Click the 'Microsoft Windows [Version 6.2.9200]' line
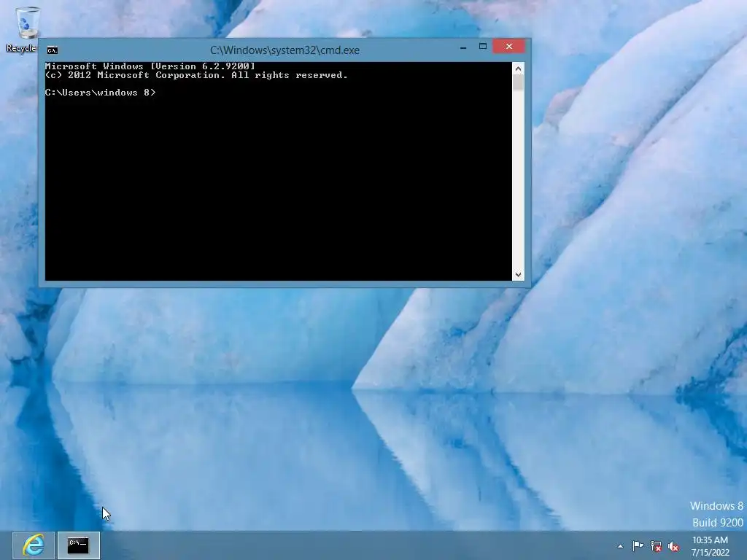Viewport: 747px width, 560px height. pos(150,66)
